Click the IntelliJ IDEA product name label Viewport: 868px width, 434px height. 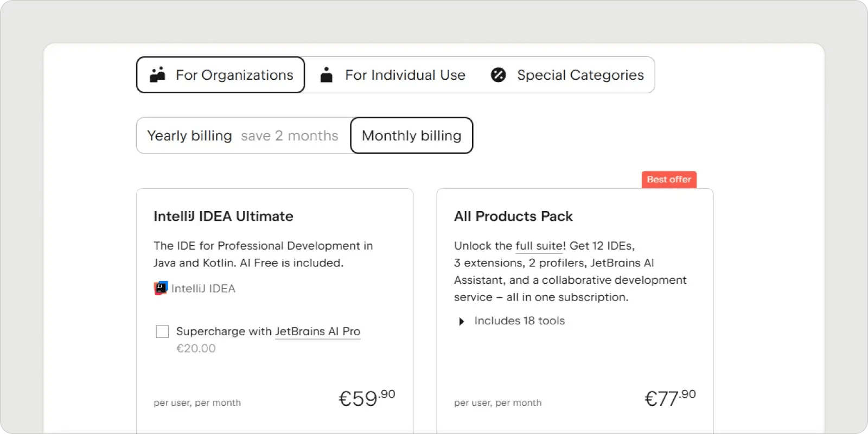pos(203,289)
